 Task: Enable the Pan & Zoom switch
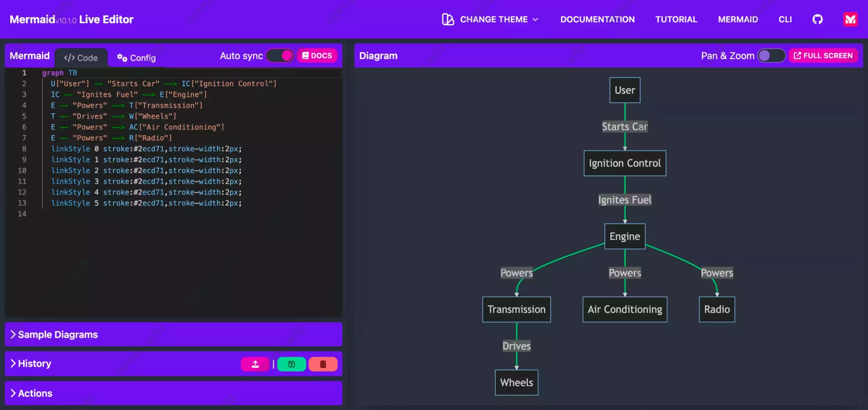(x=771, y=56)
